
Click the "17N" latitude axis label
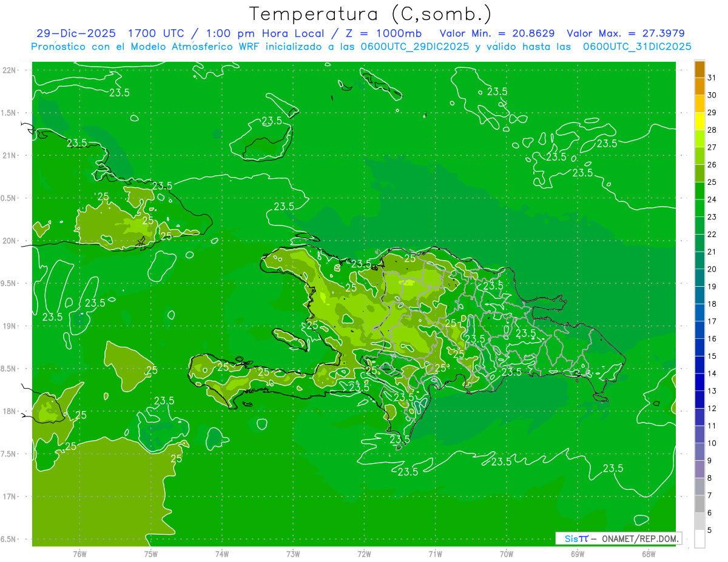point(10,497)
